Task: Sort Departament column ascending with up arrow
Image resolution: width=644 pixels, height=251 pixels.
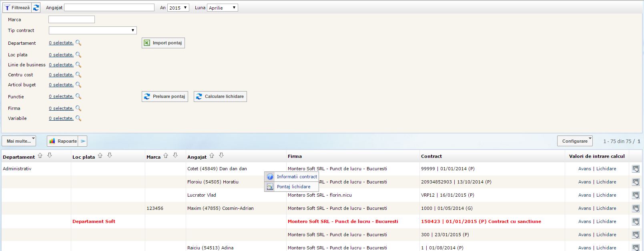Action: pos(40,156)
